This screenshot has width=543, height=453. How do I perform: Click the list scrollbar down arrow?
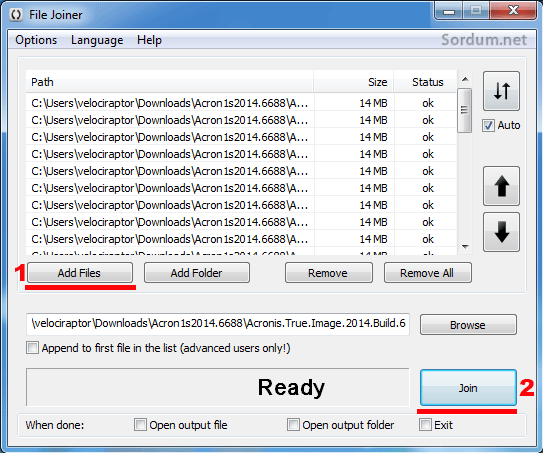[465, 247]
